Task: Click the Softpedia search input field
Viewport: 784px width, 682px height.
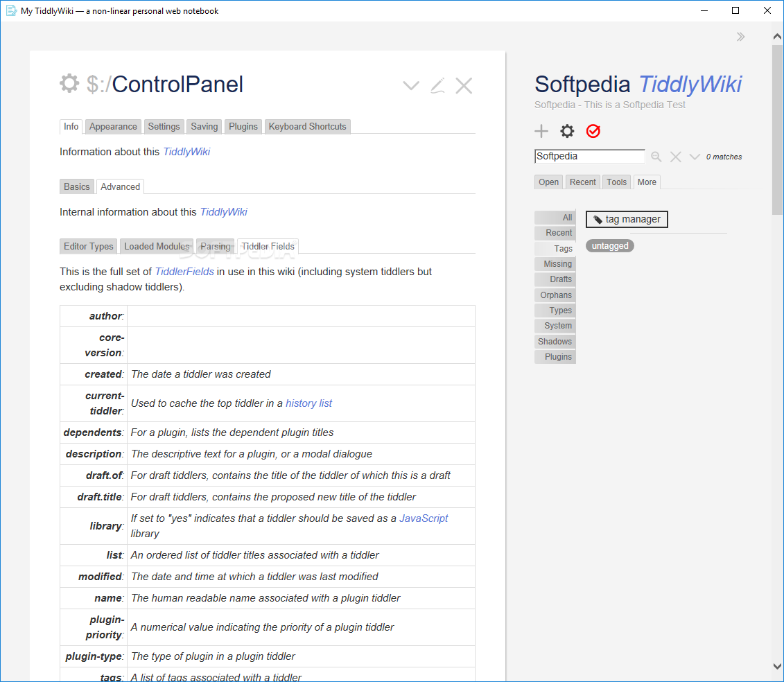Action: pos(589,157)
